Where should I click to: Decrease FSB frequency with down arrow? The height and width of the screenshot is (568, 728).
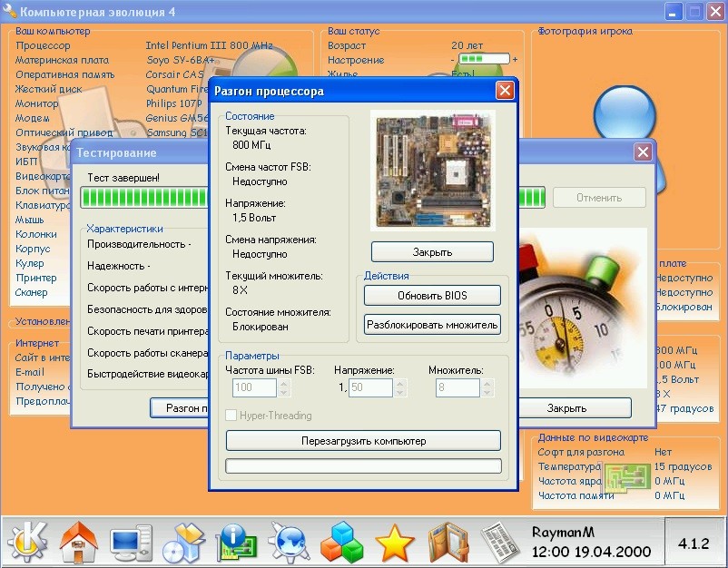pyautogui.click(x=284, y=393)
